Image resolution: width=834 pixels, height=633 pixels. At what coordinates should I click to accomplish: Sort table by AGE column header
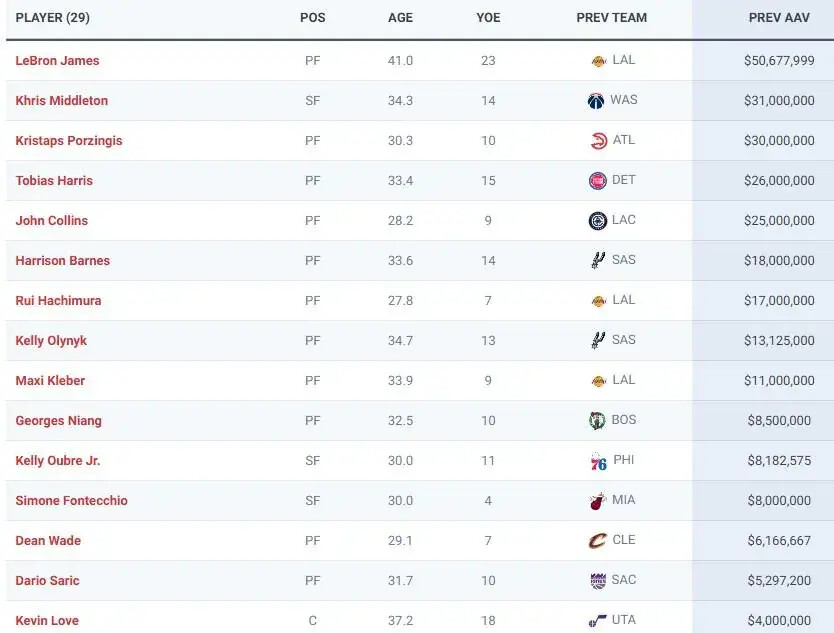[400, 18]
